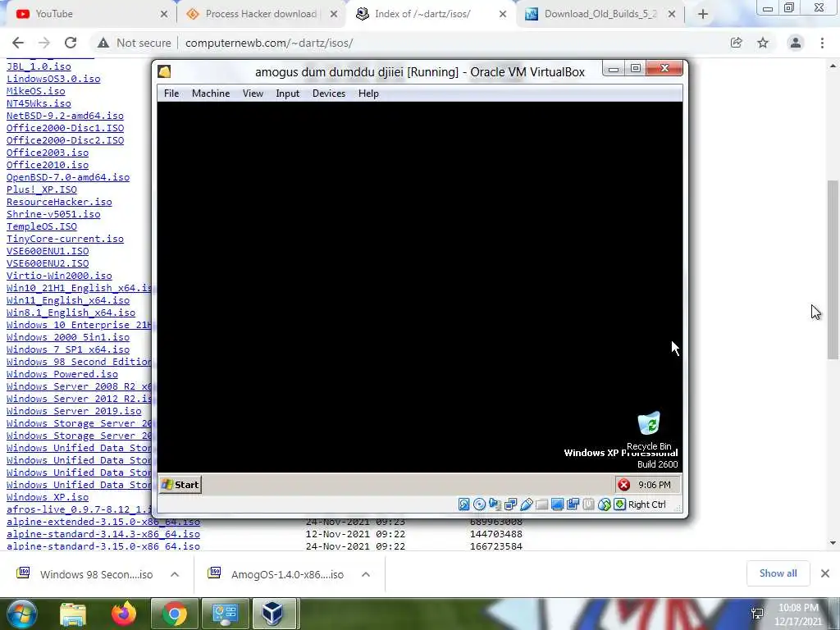Screen dimensions: 840x630
Task: Go back with Chrome's back arrow
Action: pos(18,43)
